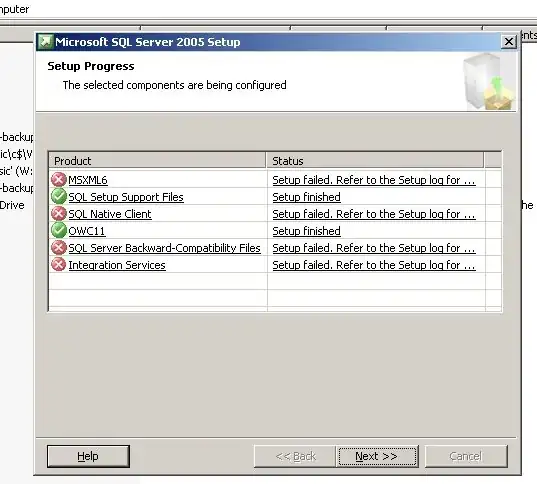The width and height of the screenshot is (537, 484).
Task: Close the SQL Server 2005 Setup dialog
Action: [509, 42]
